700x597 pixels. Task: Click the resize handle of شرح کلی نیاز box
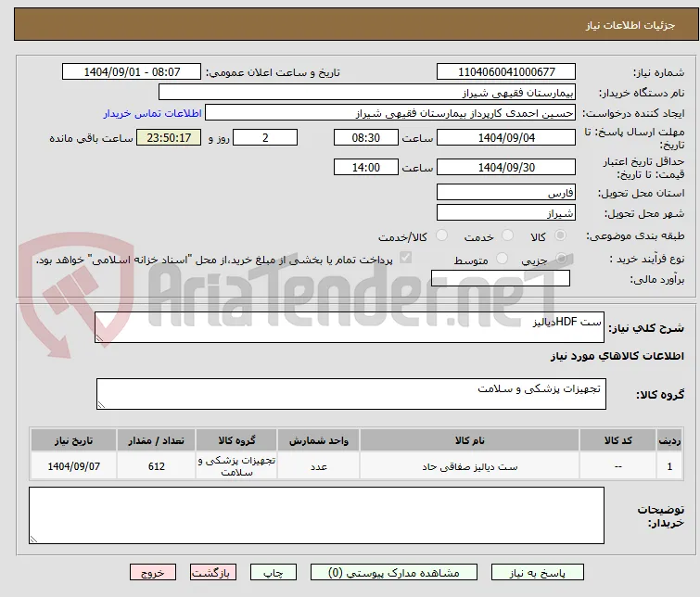[99, 338]
